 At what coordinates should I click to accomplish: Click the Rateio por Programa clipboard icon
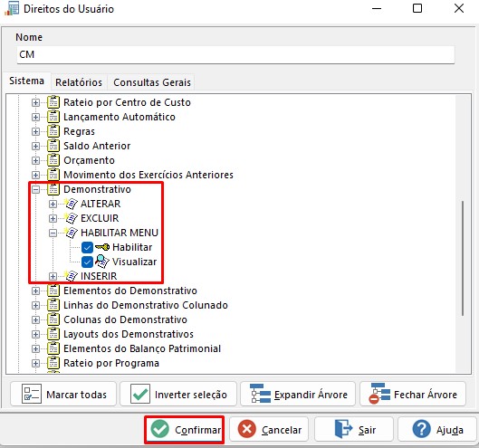(x=53, y=363)
